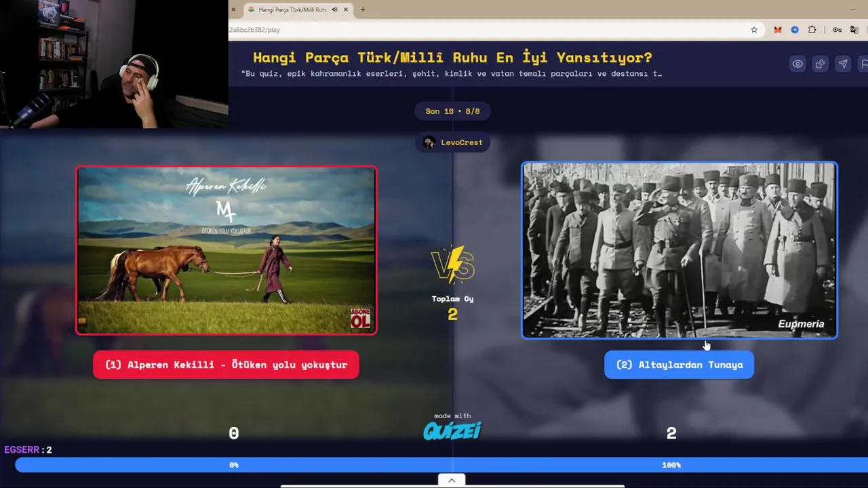Open the Quizei logo link

coord(452,431)
